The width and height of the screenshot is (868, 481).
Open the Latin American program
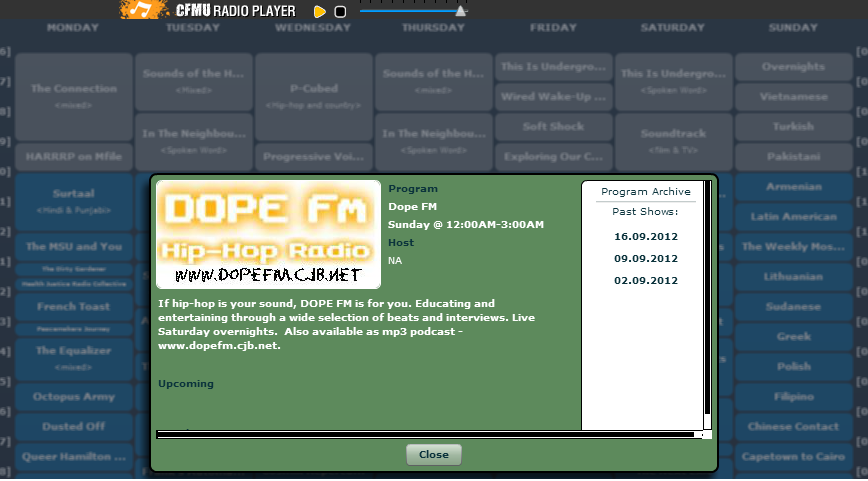pyautogui.click(x=794, y=216)
